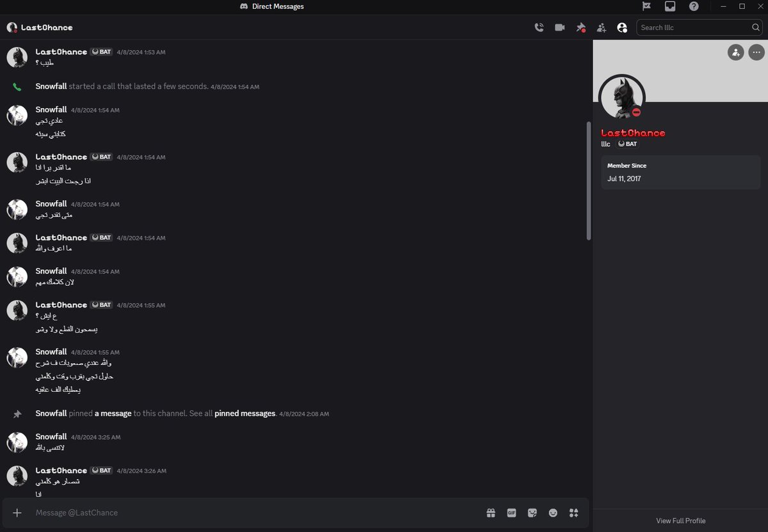Start a voice call with LastChance
The width and height of the screenshot is (768, 532).
[539, 27]
